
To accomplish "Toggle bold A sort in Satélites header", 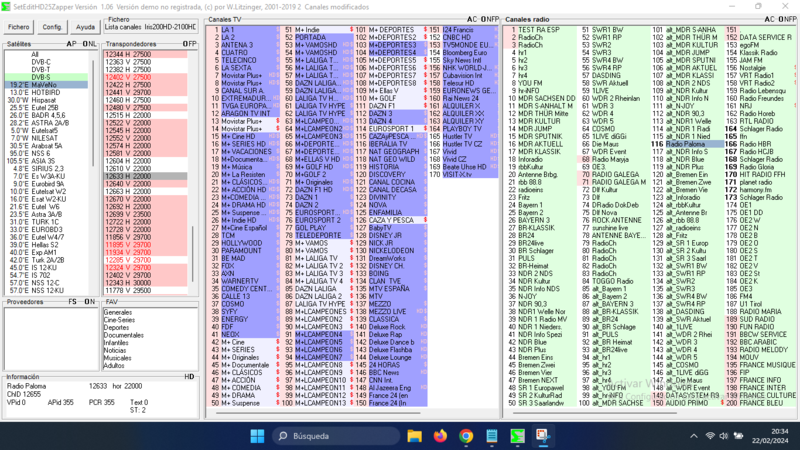I will 69,44.
